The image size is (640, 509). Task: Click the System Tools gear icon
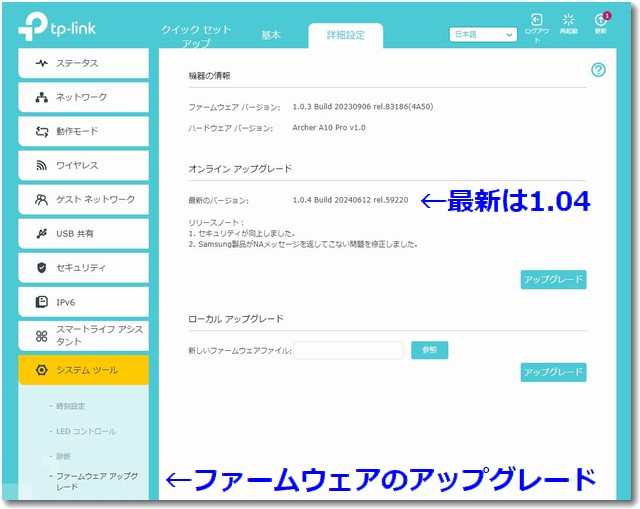pos(41,370)
